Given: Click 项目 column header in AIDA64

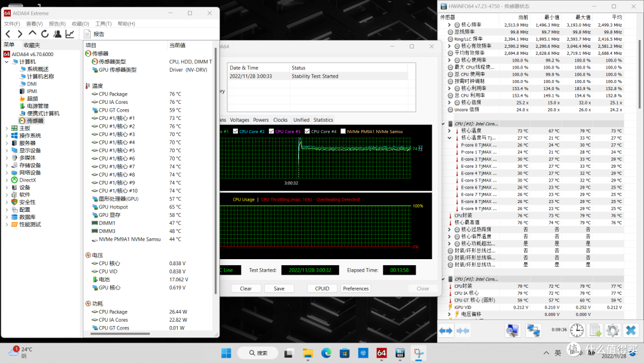Looking at the screenshot, I should 125,45.
